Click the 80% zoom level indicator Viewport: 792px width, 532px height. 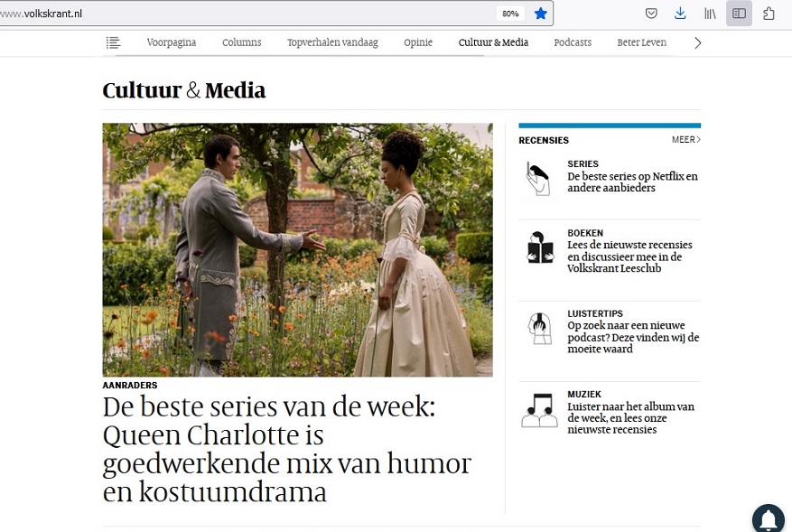510,14
